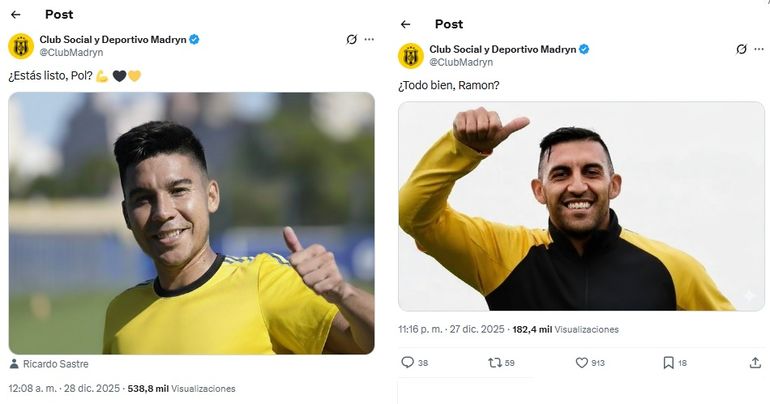Open Grok icon on the left post

[x=351, y=40]
